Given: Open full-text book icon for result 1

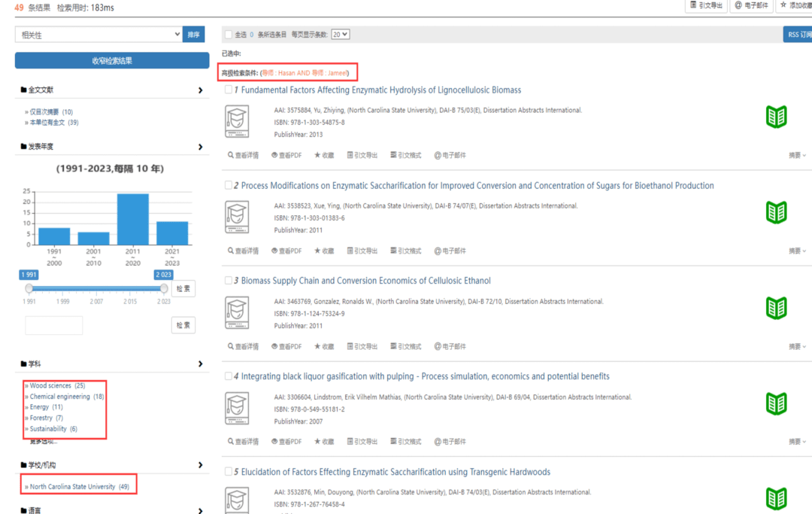Looking at the screenshot, I should point(776,117).
